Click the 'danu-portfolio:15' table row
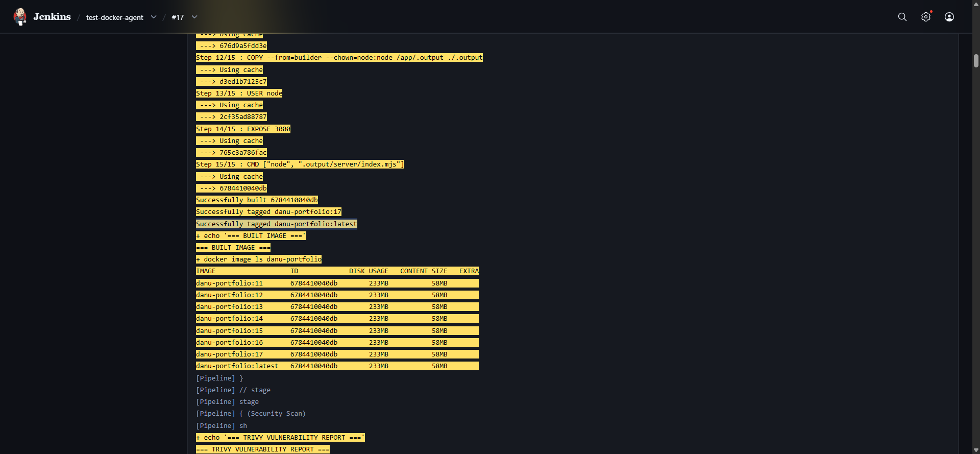The height and width of the screenshot is (454, 980). 337,331
